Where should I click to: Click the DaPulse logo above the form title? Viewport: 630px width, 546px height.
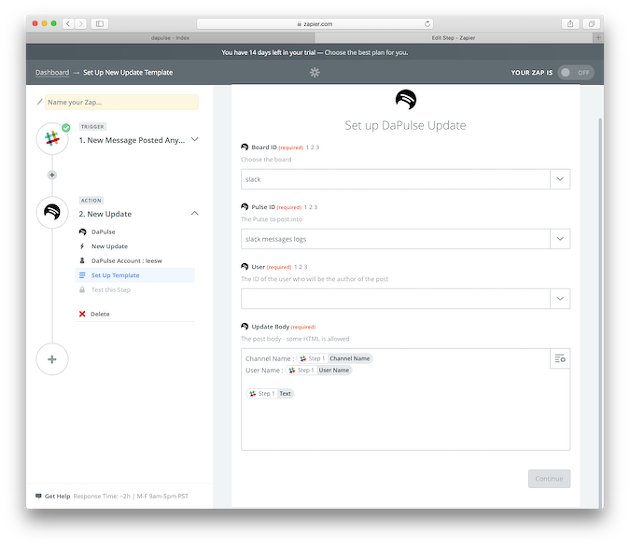coord(406,99)
